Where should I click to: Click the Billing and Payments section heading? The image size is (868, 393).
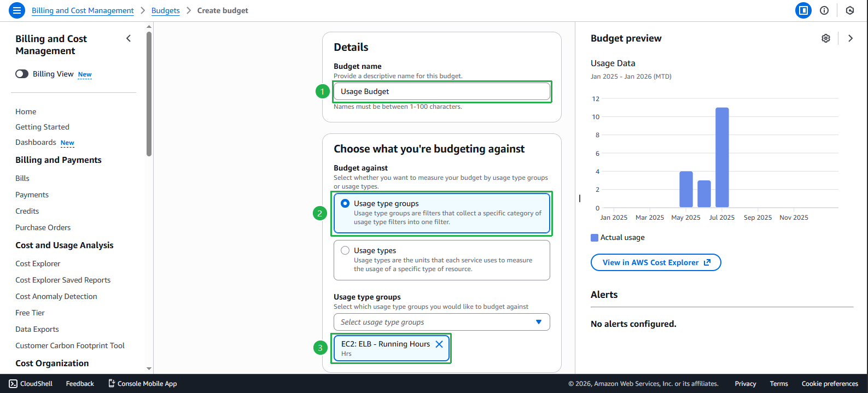click(x=59, y=160)
